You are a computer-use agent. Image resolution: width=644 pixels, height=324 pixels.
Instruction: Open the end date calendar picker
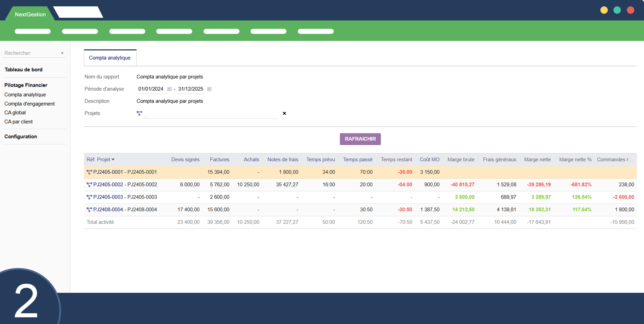[x=209, y=89]
